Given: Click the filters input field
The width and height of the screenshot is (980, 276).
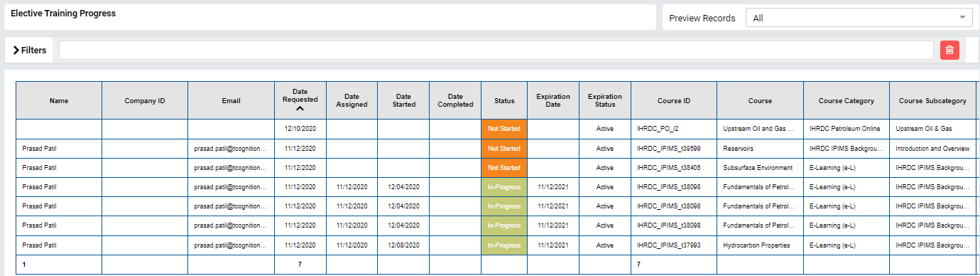Looking at the screenshot, I should 496,50.
